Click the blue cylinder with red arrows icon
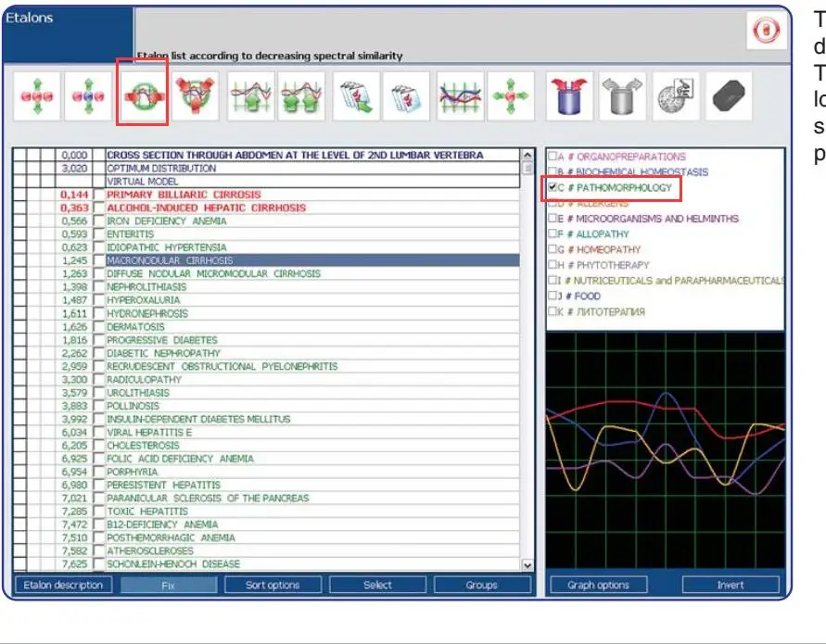The width and height of the screenshot is (826, 644). (569, 97)
